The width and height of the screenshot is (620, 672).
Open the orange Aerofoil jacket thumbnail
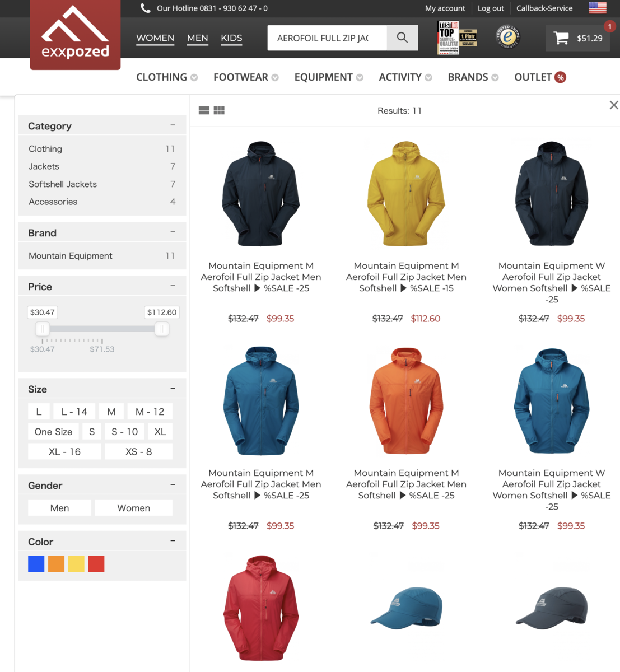[x=406, y=401]
